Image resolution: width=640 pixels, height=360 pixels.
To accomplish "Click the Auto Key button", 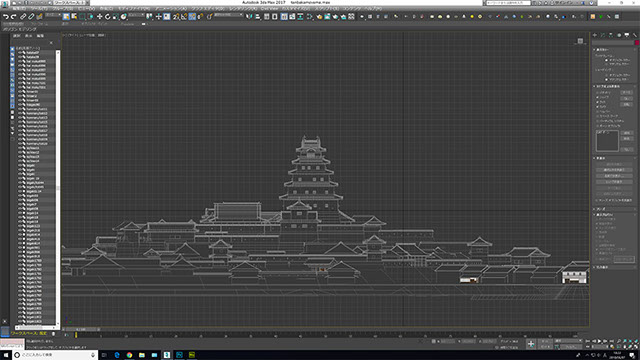I will (544, 341).
